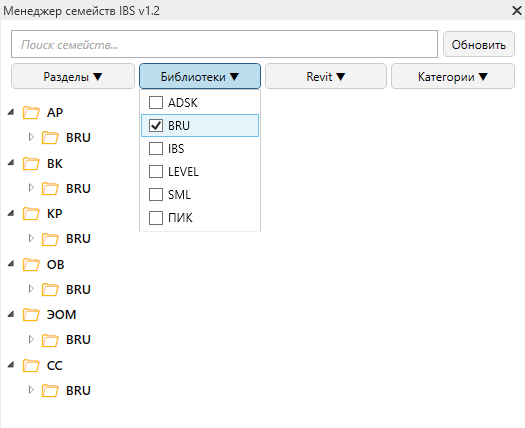Click BRU folder icon under ЭОМ
Viewport: 525px width, 428px height.
click(x=50, y=340)
